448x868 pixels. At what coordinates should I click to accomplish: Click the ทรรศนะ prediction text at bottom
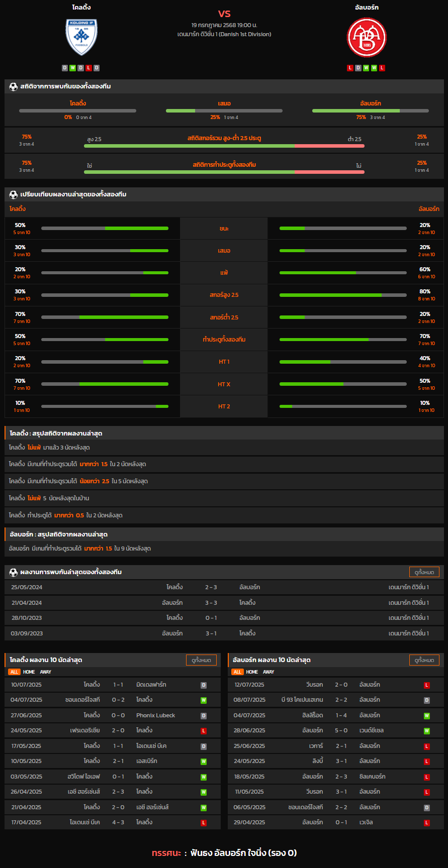pyautogui.click(x=224, y=853)
